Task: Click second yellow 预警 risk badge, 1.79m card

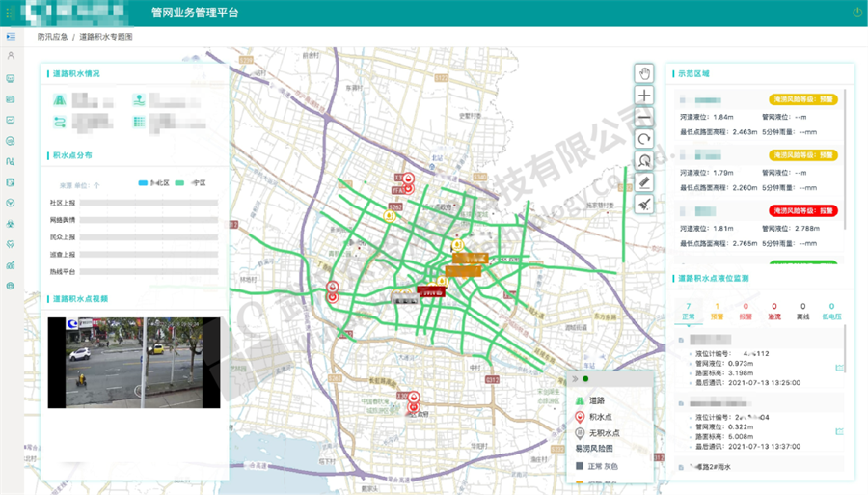Action: [x=803, y=155]
